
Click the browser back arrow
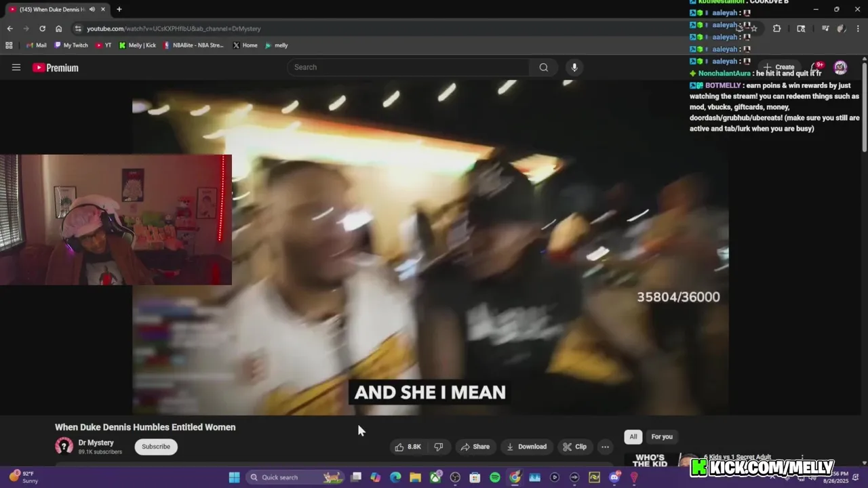click(x=9, y=28)
